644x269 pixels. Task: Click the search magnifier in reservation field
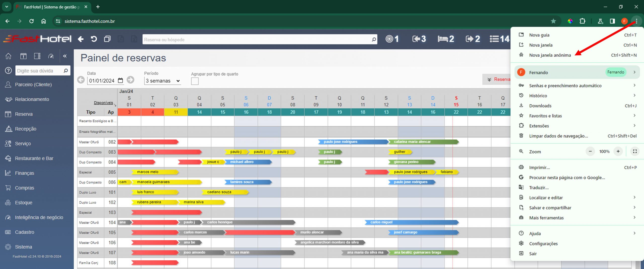click(374, 40)
